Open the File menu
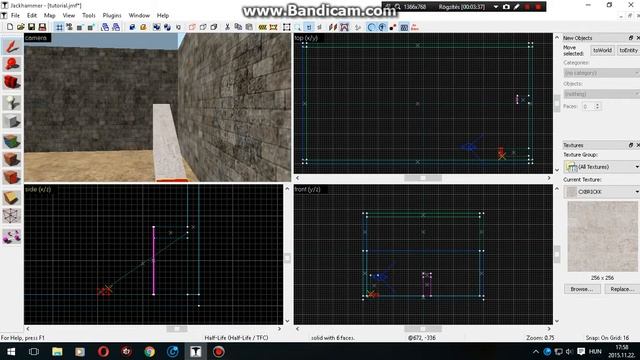Image resolution: width=640 pixels, height=360 pixels. coord(15,15)
